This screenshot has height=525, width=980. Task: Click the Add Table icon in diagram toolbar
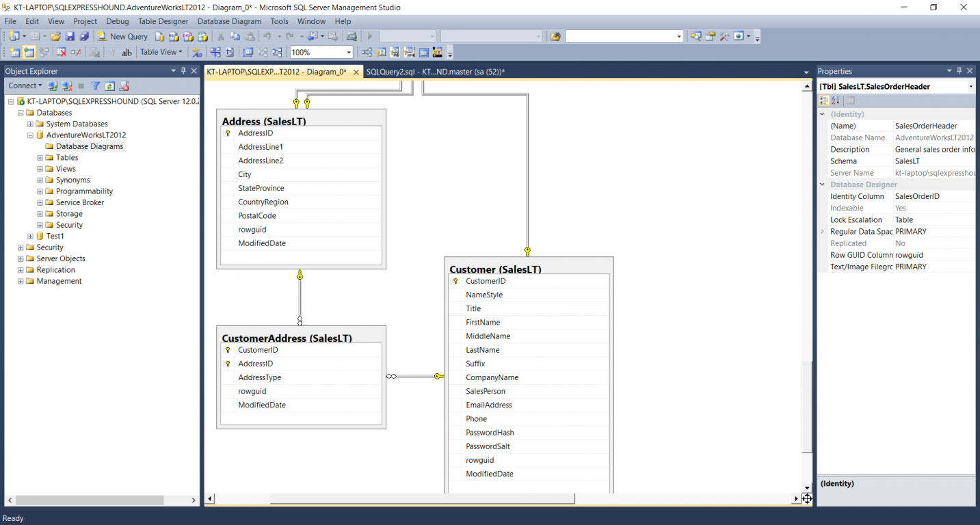point(29,52)
